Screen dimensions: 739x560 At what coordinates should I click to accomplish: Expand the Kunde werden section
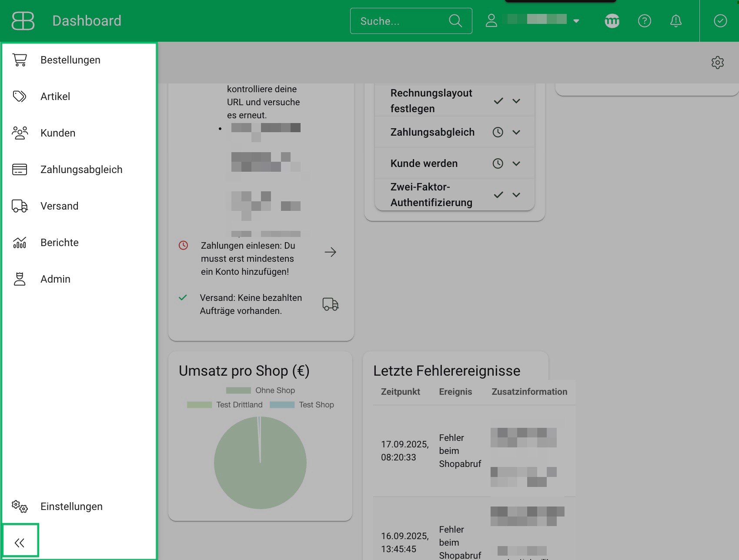click(x=516, y=163)
